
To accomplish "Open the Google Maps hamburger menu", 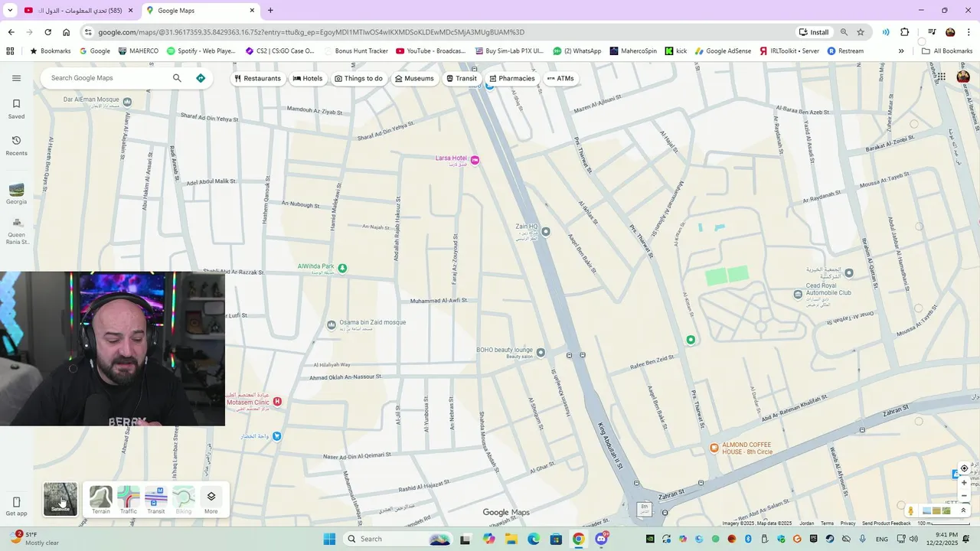I will (x=16, y=78).
